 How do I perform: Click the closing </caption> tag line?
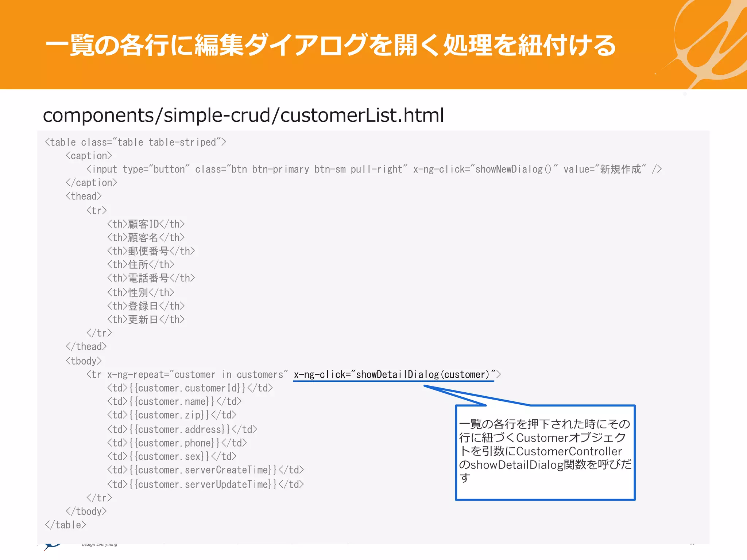(91, 183)
